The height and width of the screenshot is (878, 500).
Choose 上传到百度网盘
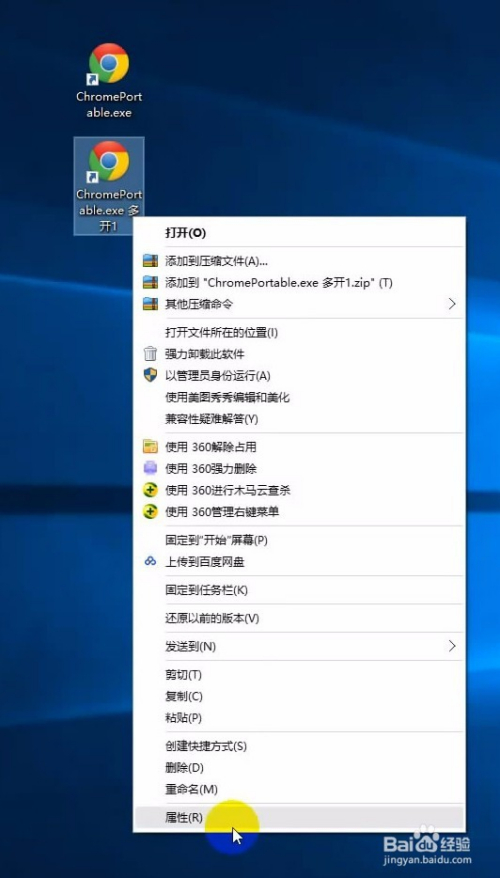click(299, 562)
